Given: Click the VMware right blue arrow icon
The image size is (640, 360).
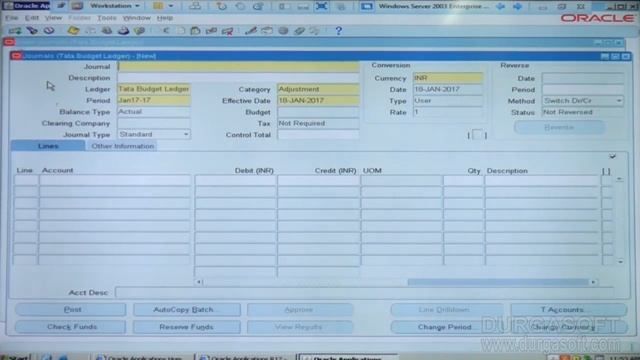Looking at the screenshot, I should (518, 6).
